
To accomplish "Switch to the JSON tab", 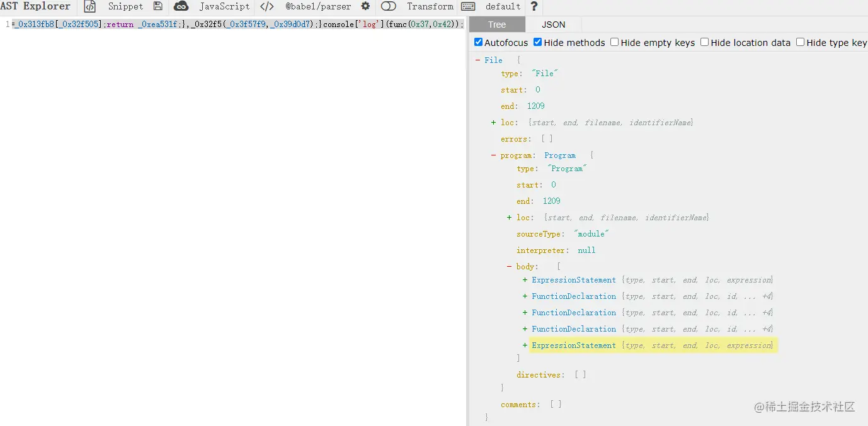I will tap(554, 25).
